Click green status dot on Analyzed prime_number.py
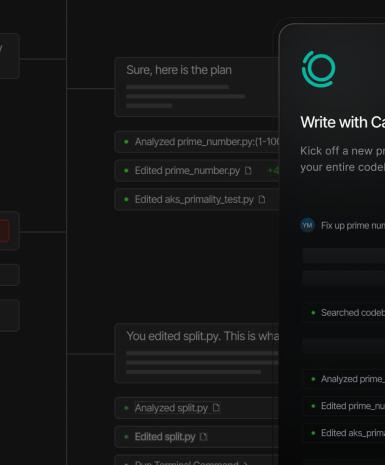Image resolution: width=385 pixels, height=465 pixels. coord(126,142)
